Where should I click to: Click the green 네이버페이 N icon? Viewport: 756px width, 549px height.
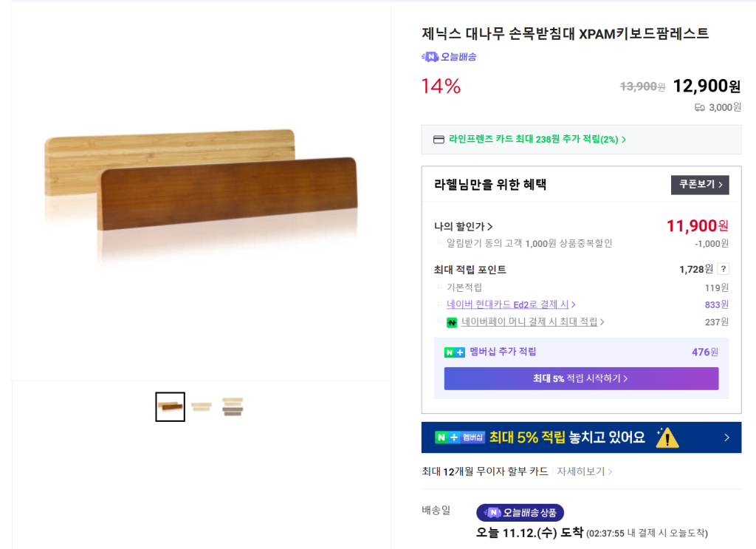point(452,322)
